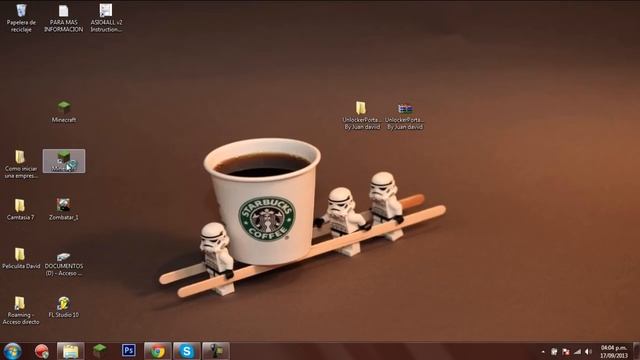Open the volume speaker tray icon
This screenshot has height=360, width=640.
coord(589,351)
